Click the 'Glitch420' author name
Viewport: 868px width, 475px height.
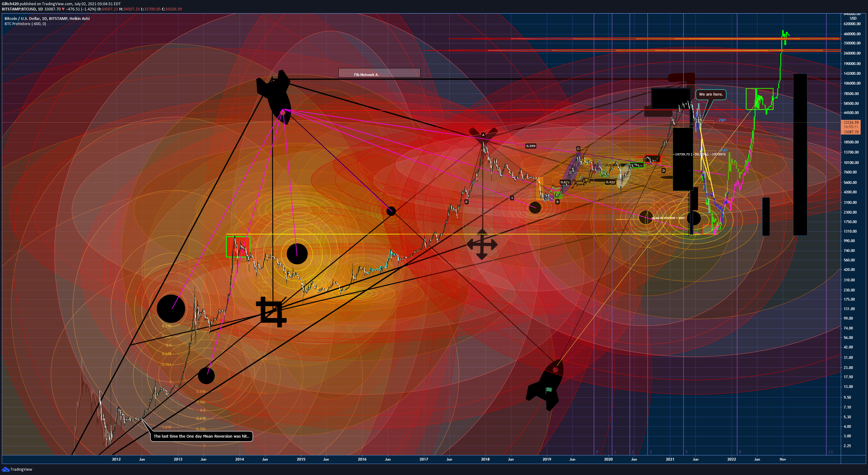[x=10, y=4]
